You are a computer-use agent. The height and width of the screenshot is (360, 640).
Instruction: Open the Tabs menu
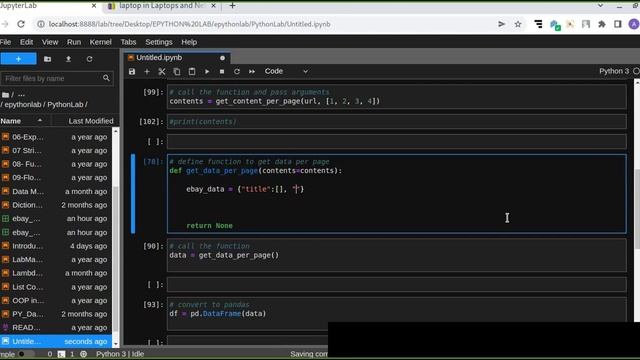[128, 42]
